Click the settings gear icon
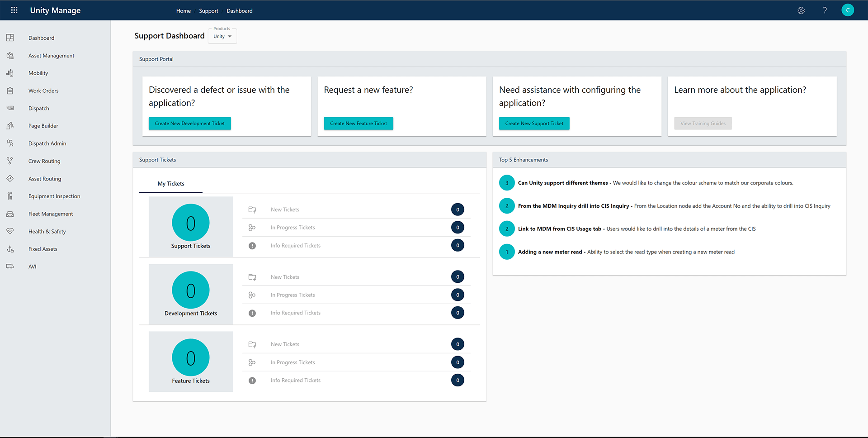Viewport: 868px width, 438px height. [801, 10]
